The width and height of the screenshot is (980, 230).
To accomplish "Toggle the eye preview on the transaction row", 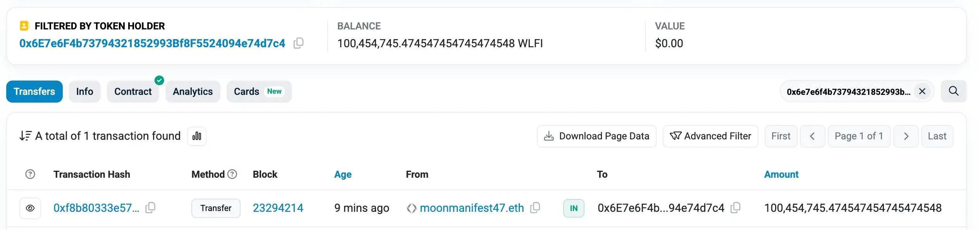I will point(30,208).
